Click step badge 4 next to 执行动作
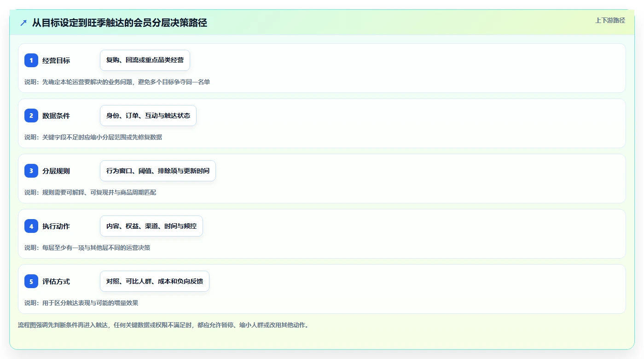The height and width of the screenshot is (359, 644). tap(31, 226)
